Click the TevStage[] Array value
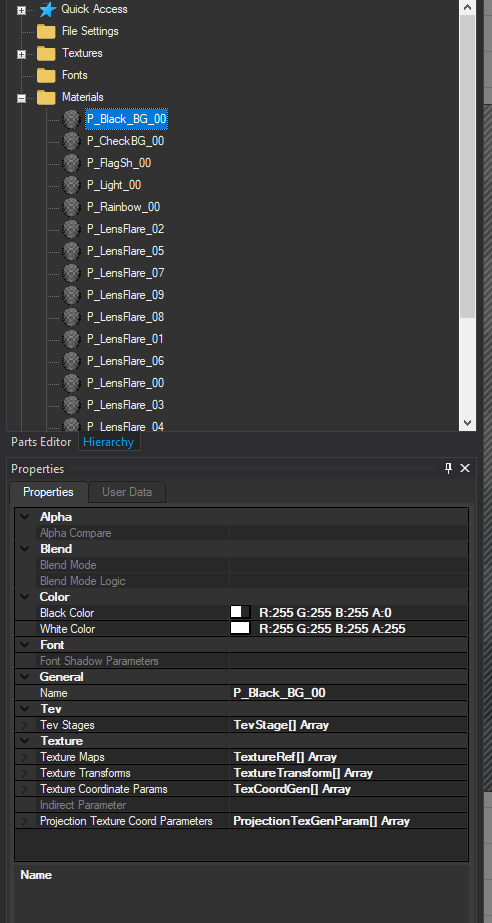 click(281, 725)
